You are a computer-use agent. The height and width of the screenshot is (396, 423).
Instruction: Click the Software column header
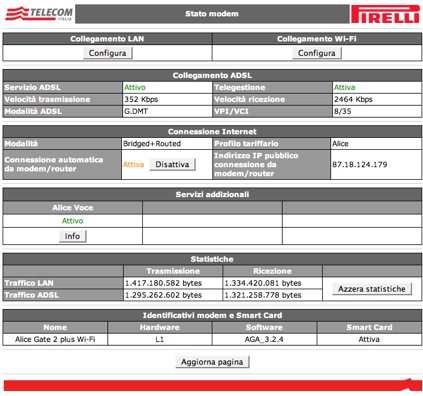[x=264, y=327]
